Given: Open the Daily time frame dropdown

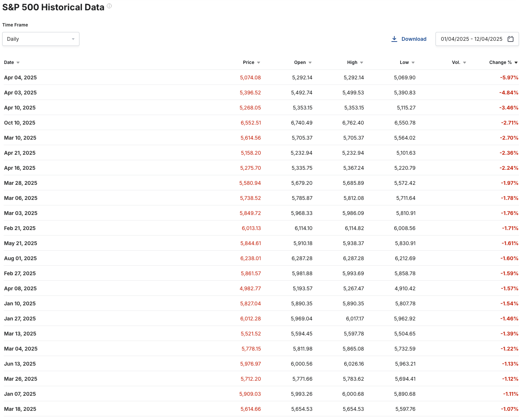Looking at the screenshot, I should point(41,39).
